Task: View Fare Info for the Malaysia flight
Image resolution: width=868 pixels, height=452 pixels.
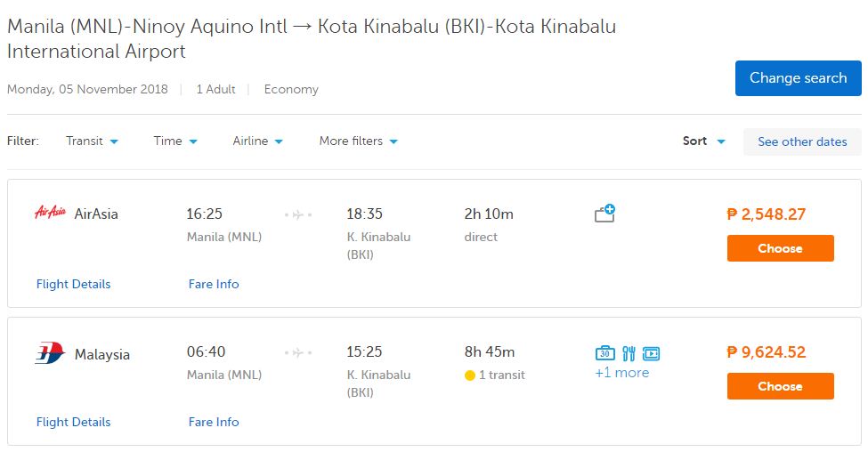Action: (x=214, y=422)
